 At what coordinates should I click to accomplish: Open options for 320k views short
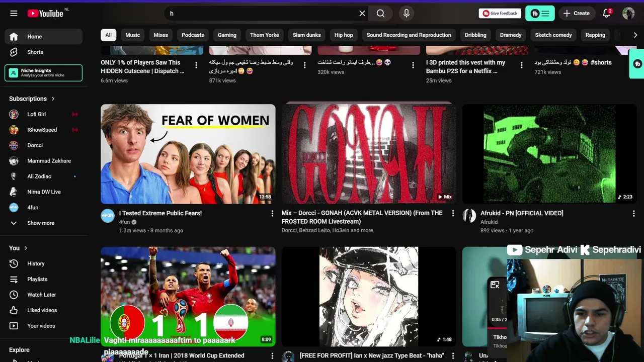tap(413, 65)
